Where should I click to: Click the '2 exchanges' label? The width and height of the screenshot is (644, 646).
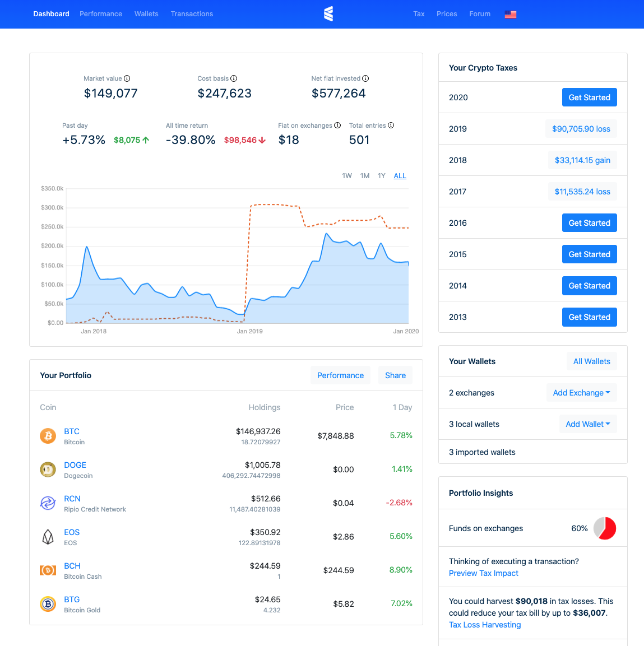pyautogui.click(x=471, y=393)
